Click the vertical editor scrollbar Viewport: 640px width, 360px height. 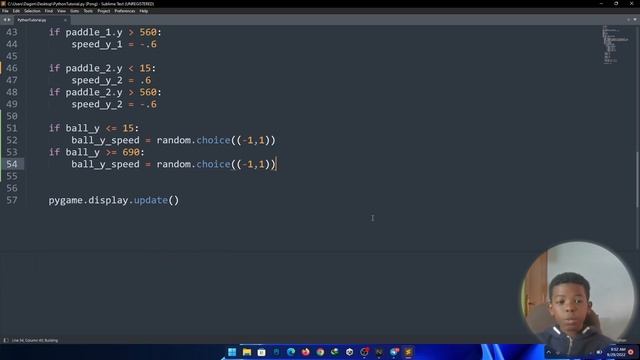click(638, 180)
